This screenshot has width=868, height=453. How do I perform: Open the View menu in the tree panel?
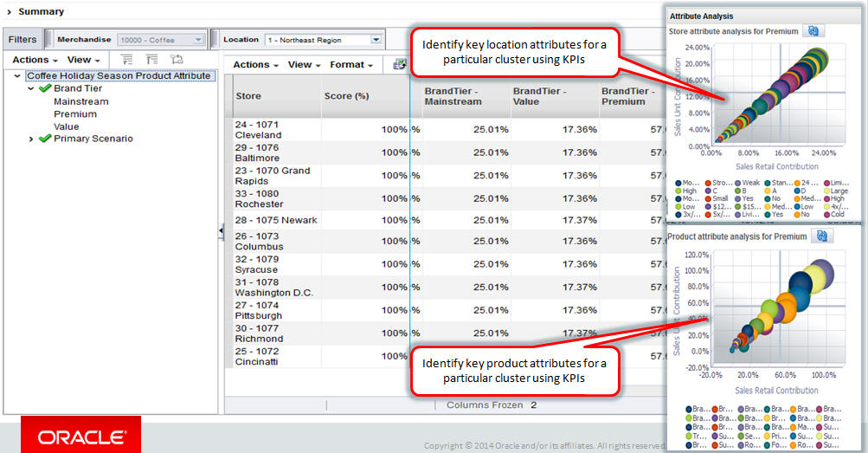pyautogui.click(x=84, y=59)
